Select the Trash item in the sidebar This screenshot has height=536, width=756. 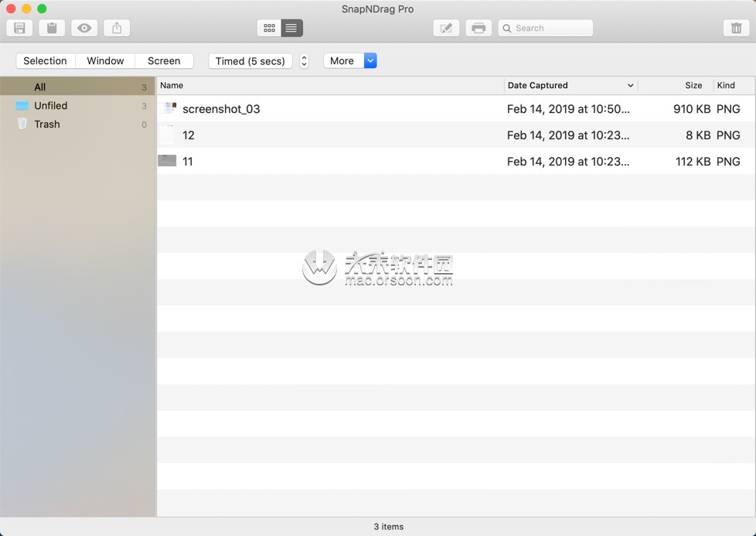point(46,124)
